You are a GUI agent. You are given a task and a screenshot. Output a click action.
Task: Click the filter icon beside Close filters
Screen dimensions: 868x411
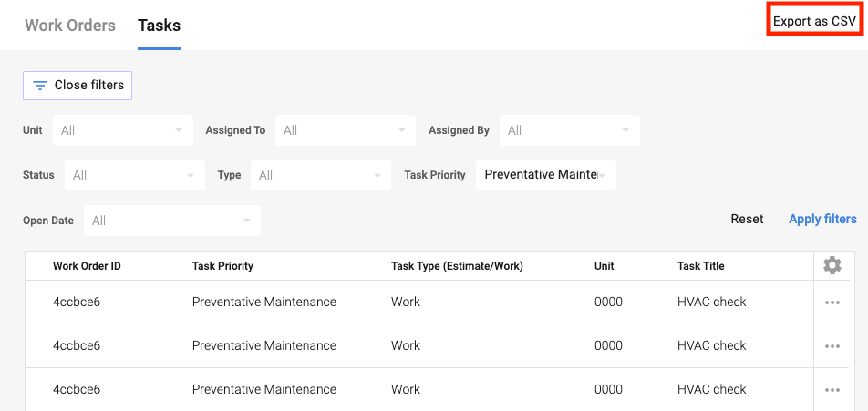(40, 86)
